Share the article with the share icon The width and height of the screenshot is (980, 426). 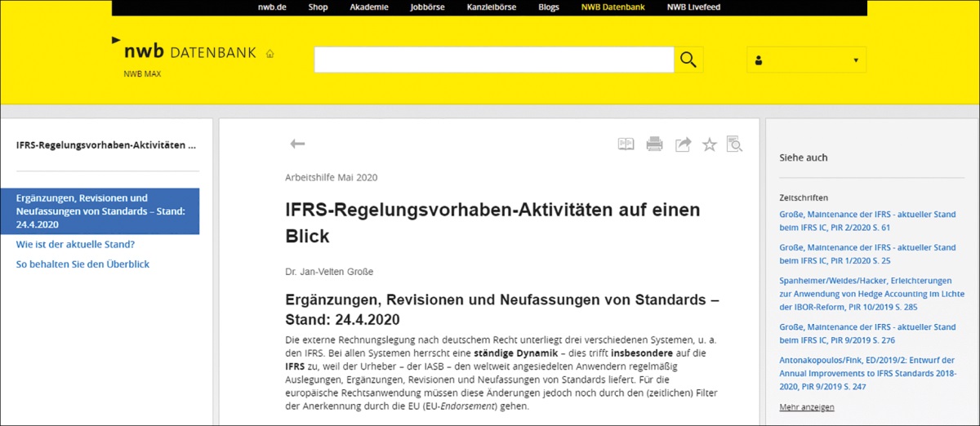pos(683,144)
